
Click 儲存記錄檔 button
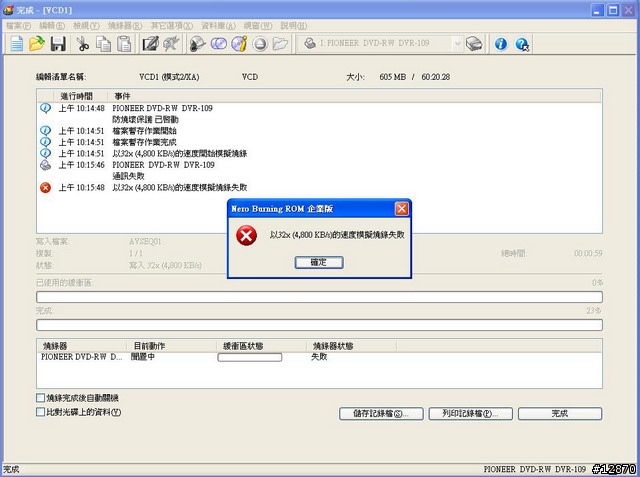[x=381, y=414]
